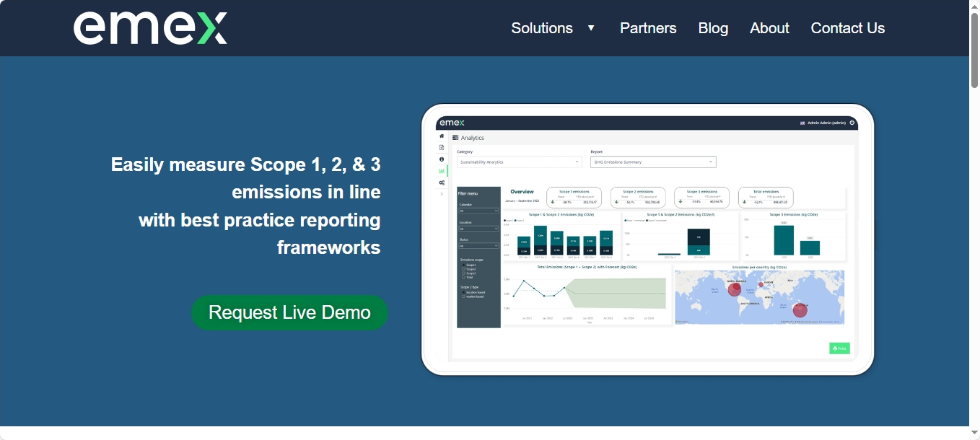Click the Analytics heading icon in the dashboard
The height and width of the screenshot is (440, 980).
click(455, 138)
